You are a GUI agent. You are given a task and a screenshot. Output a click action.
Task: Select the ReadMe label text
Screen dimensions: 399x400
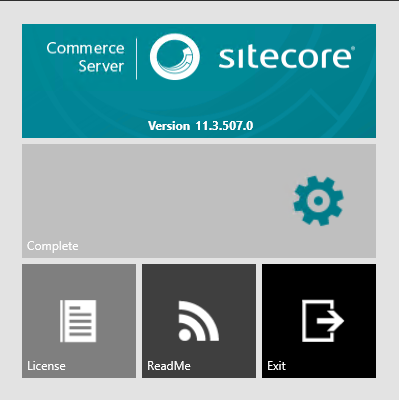coord(169,366)
